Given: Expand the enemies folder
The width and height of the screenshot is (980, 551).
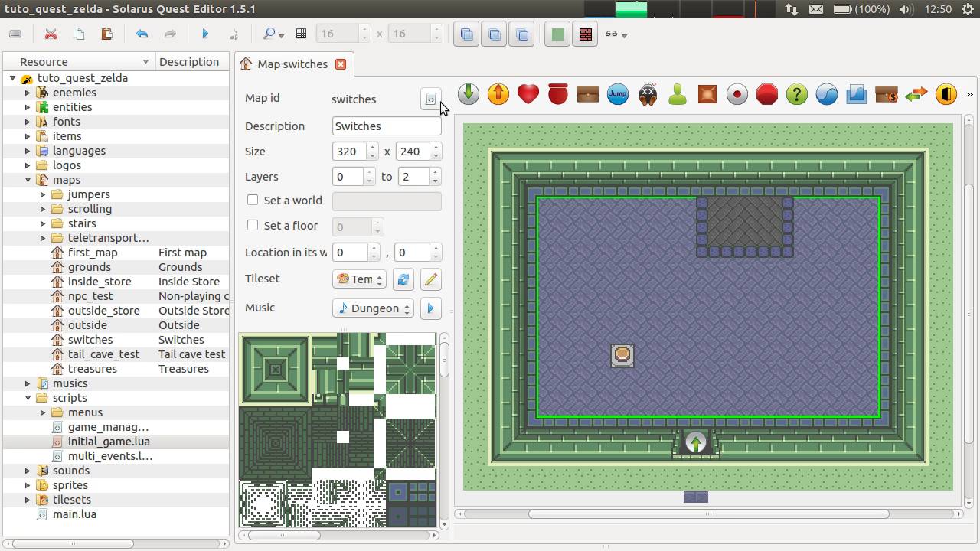Looking at the screenshot, I should 28,93.
